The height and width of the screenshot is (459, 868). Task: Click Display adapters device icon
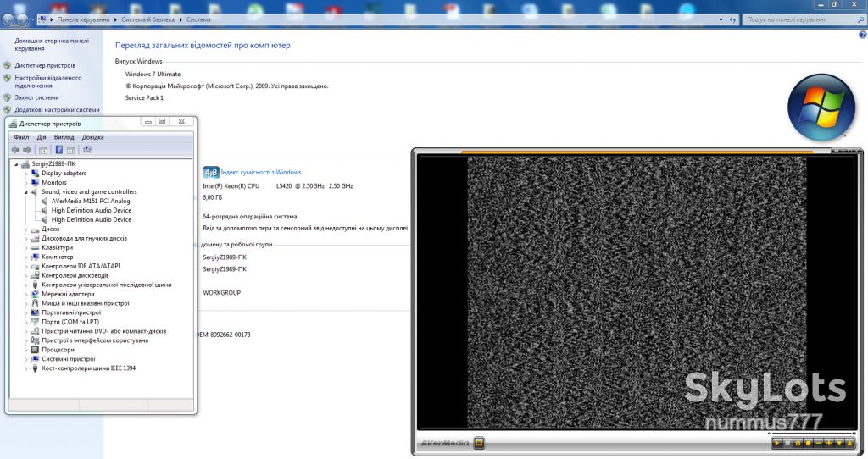tap(35, 174)
